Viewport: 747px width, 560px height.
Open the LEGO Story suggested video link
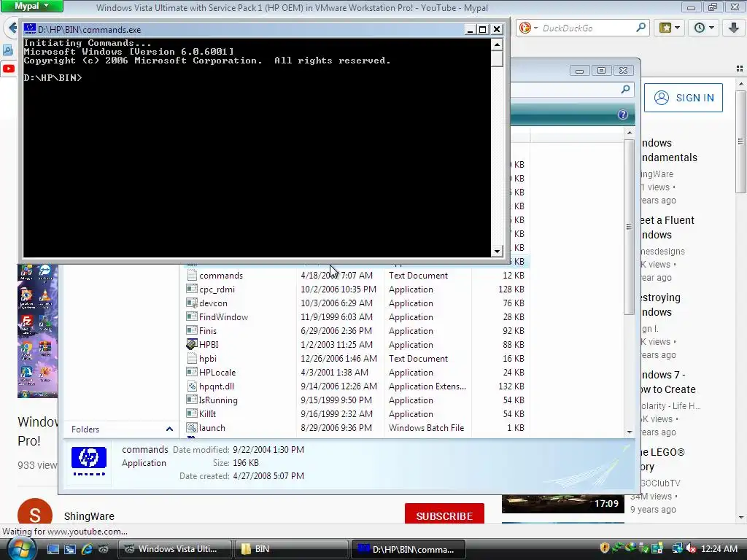click(662, 459)
